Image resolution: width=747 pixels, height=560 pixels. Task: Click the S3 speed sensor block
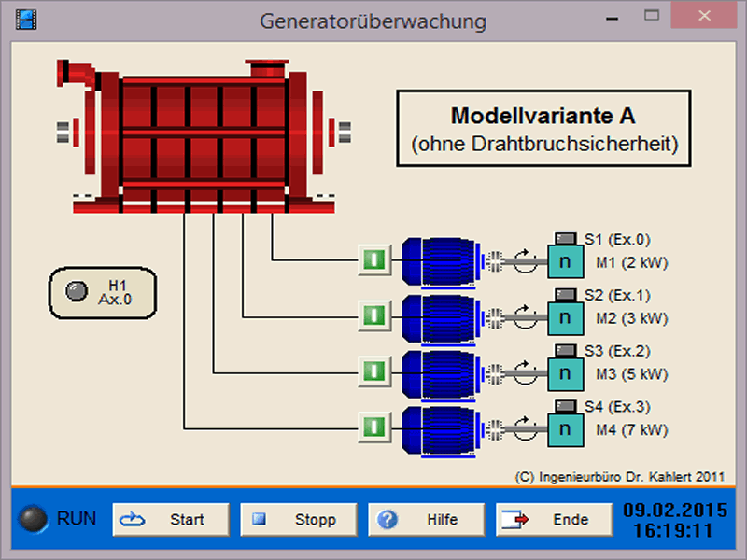(x=564, y=373)
